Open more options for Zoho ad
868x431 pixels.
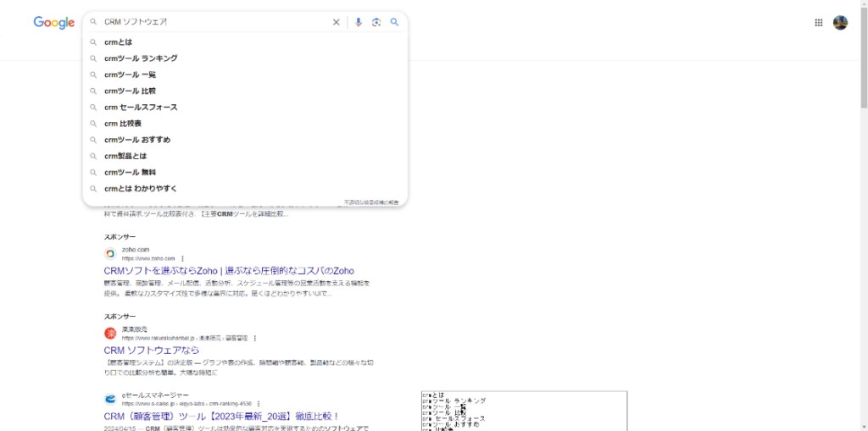click(x=183, y=258)
